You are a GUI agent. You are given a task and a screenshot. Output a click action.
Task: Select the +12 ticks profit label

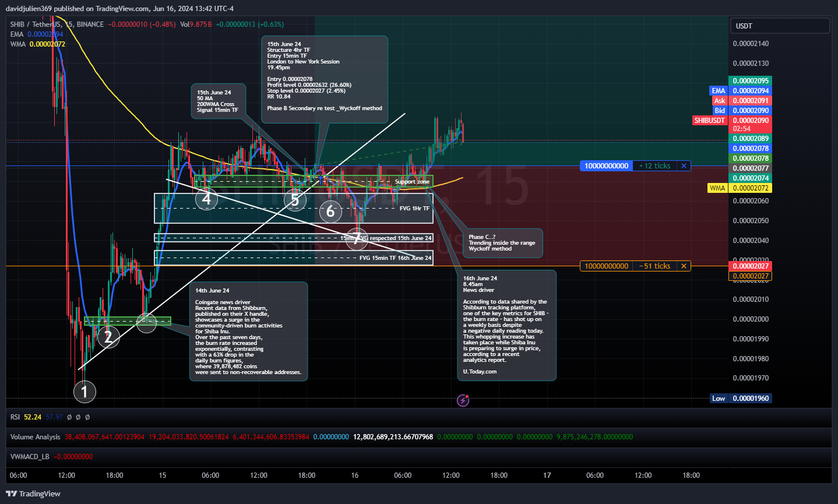click(654, 166)
